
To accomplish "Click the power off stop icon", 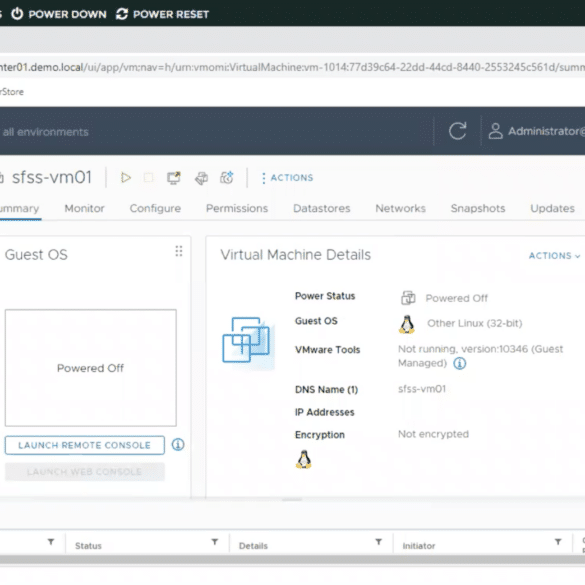I will pyautogui.click(x=148, y=178).
